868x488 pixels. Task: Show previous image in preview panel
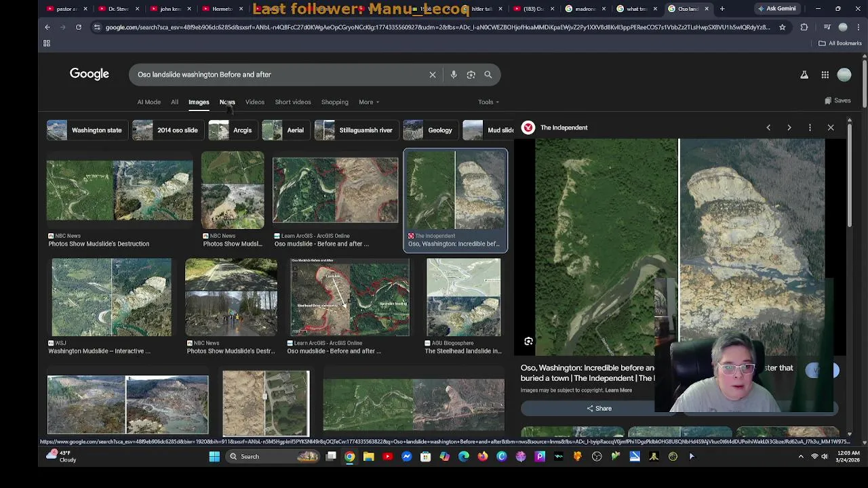tap(768, 127)
